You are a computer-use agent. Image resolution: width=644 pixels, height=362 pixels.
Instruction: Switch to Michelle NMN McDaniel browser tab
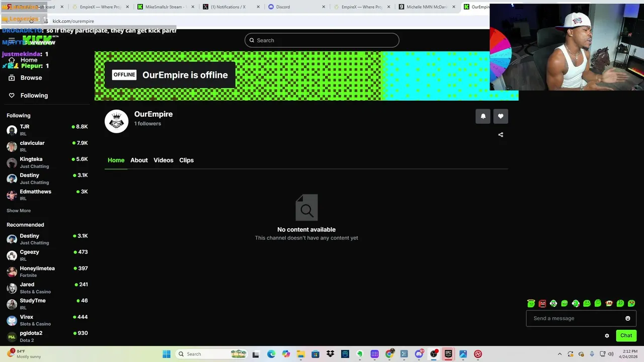tap(427, 7)
